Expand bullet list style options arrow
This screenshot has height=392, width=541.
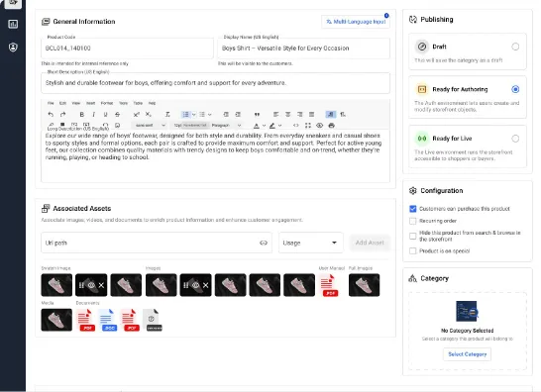click(x=193, y=115)
